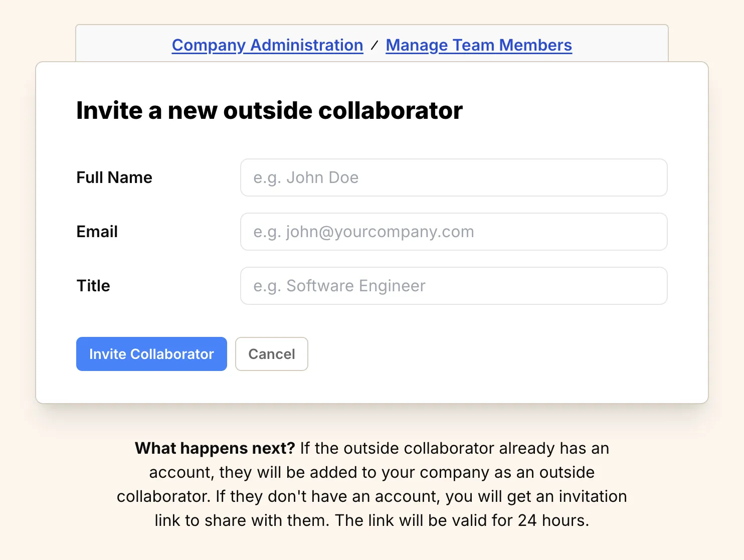Click the Full Name label

coord(114,177)
